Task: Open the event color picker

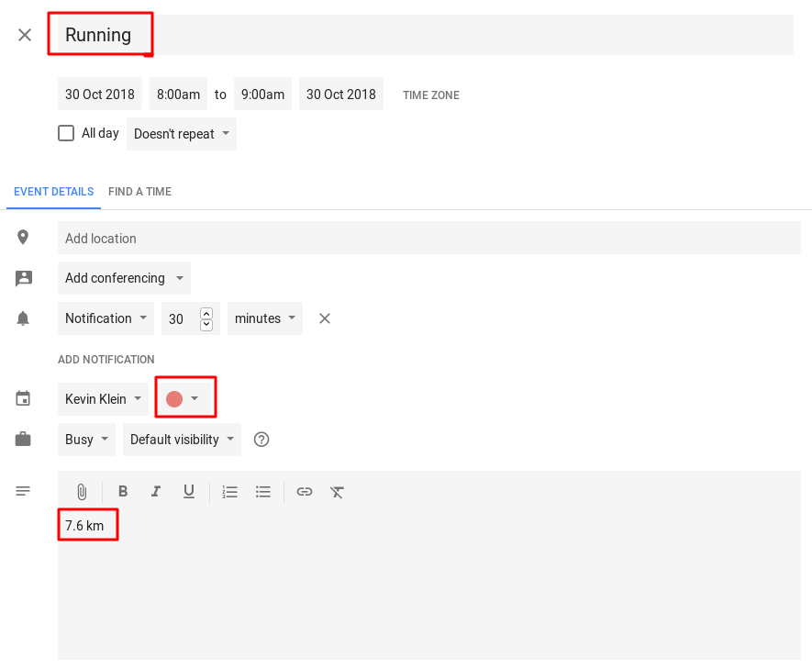Action: point(185,398)
